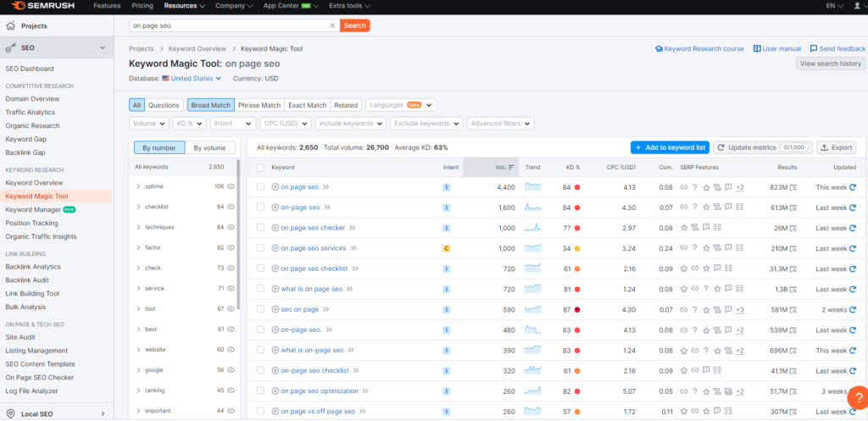868x421 pixels.
Task: Click the Projects home icon in sidebar
Action: pos(10,25)
